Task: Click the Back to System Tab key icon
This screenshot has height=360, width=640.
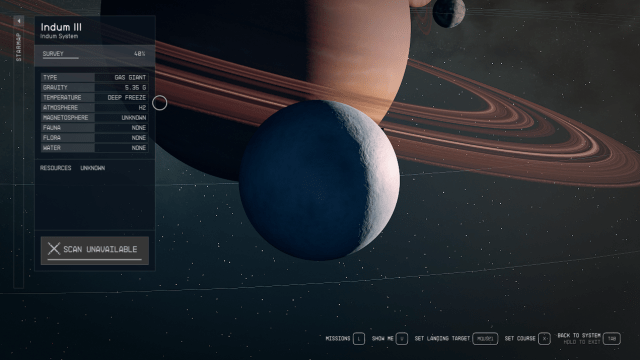Action: point(611,338)
